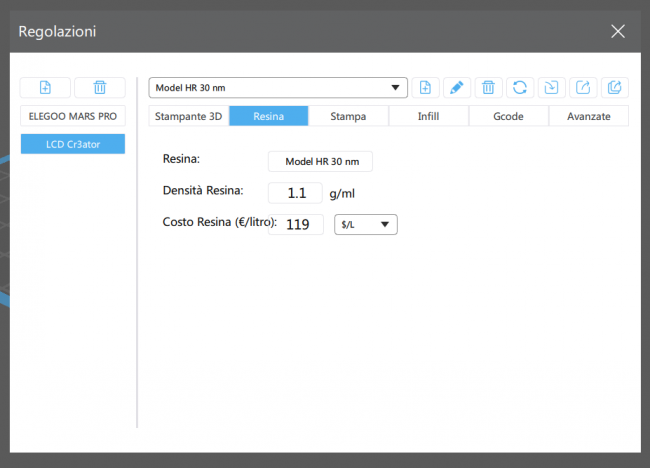Screen dimensions: 650x468
Task: Select the Gcode tab
Action: [509, 116]
